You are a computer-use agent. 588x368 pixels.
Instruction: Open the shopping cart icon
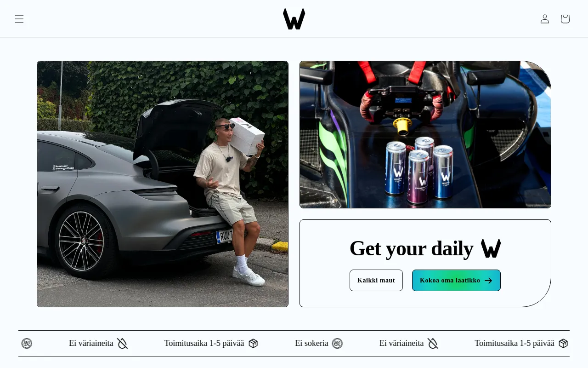[565, 19]
